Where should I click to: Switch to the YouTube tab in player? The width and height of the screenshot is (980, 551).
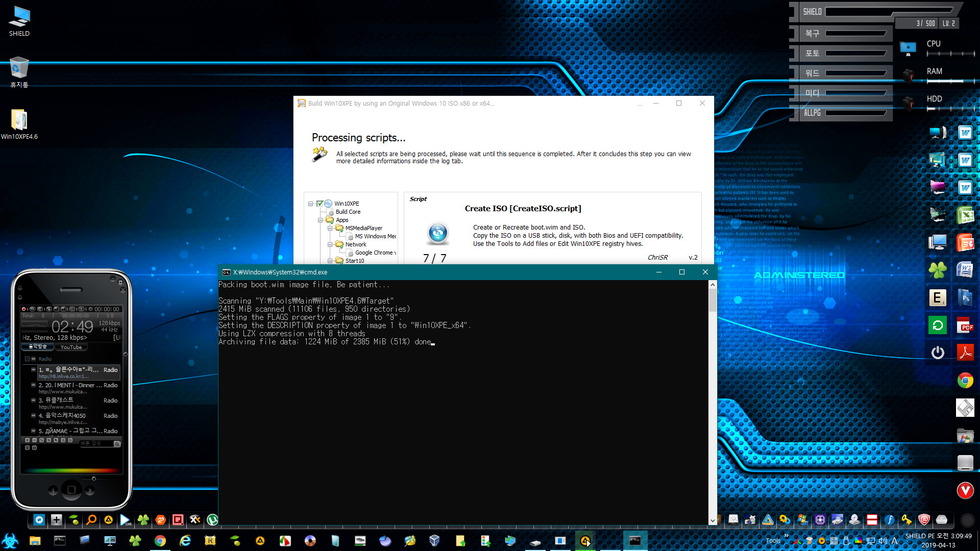(x=71, y=347)
